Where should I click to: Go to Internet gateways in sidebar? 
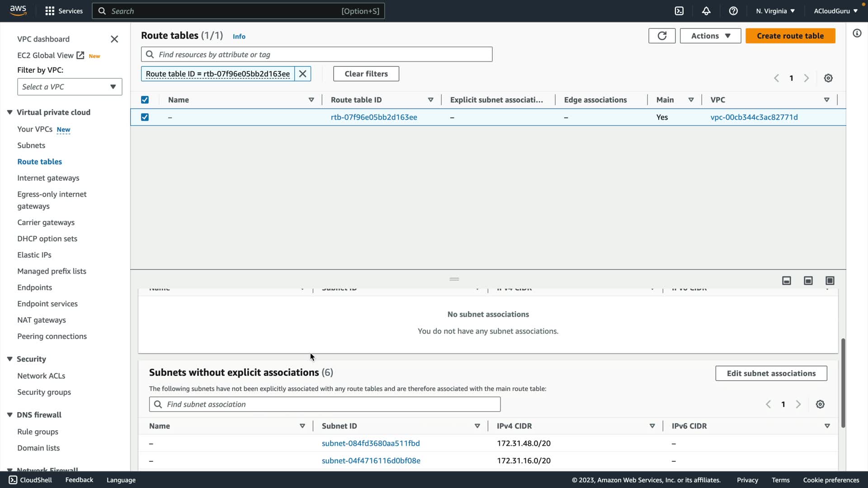point(48,178)
